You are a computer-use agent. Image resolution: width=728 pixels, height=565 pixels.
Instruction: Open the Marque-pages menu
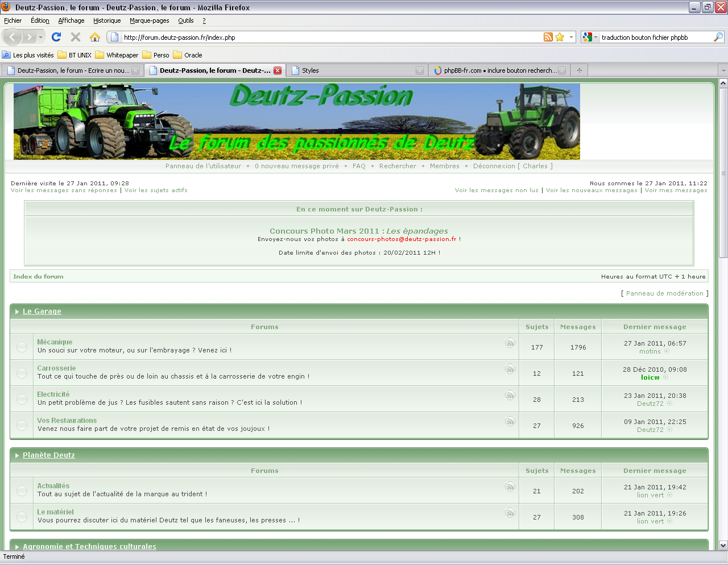[x=150, y=20]
